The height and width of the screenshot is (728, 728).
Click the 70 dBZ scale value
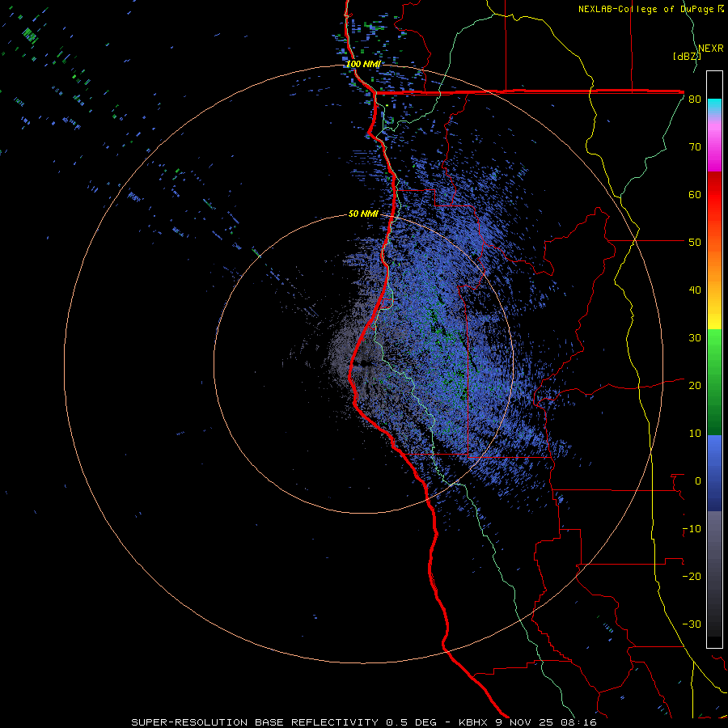click(x=695, y=147)
